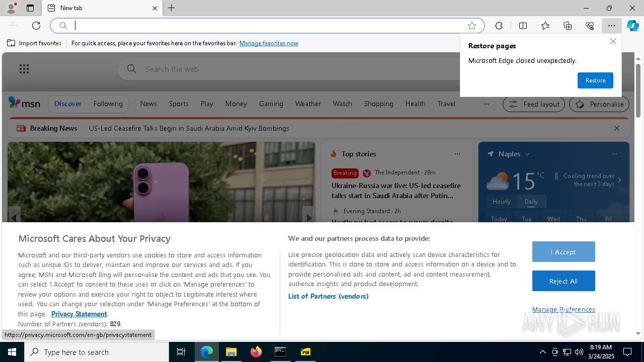
Task: Open the Manage favorites now link
Action: [269, 43]
